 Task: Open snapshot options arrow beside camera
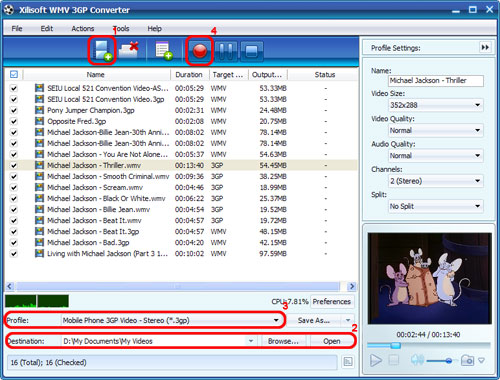481,360
